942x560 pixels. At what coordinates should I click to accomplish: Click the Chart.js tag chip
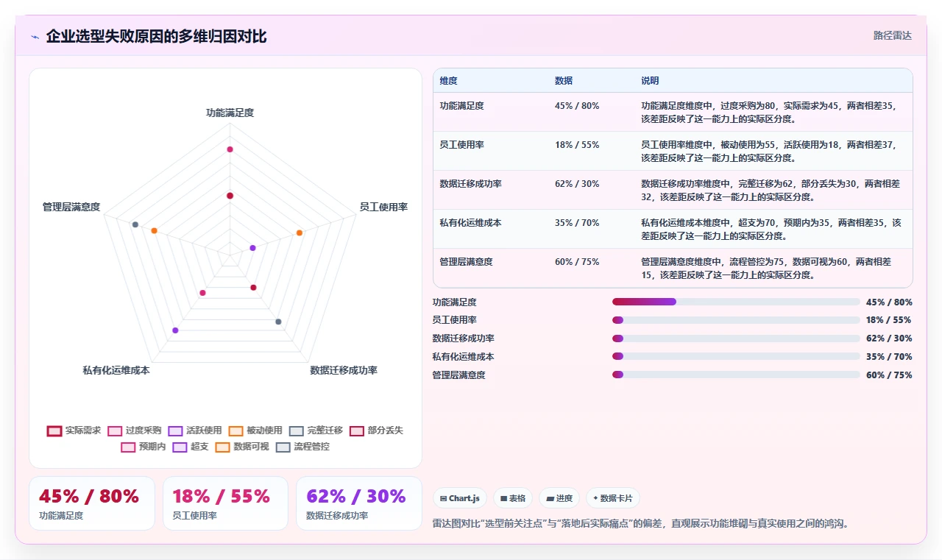tap(460, 498)
